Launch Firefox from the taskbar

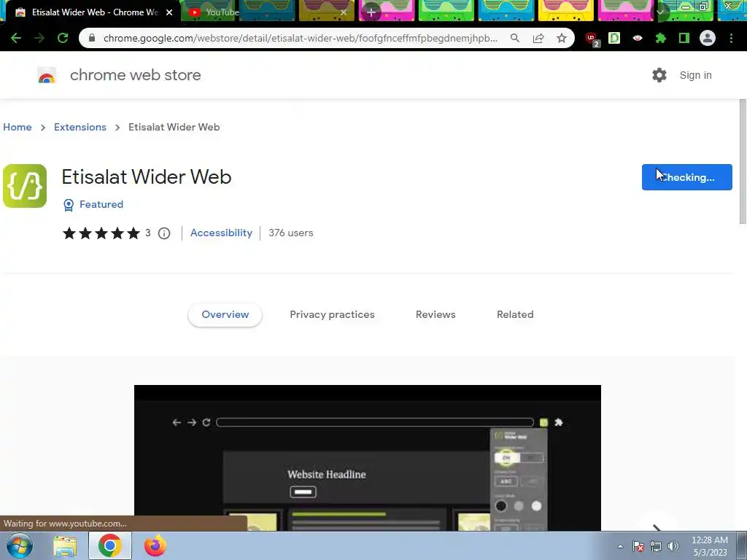155,545
